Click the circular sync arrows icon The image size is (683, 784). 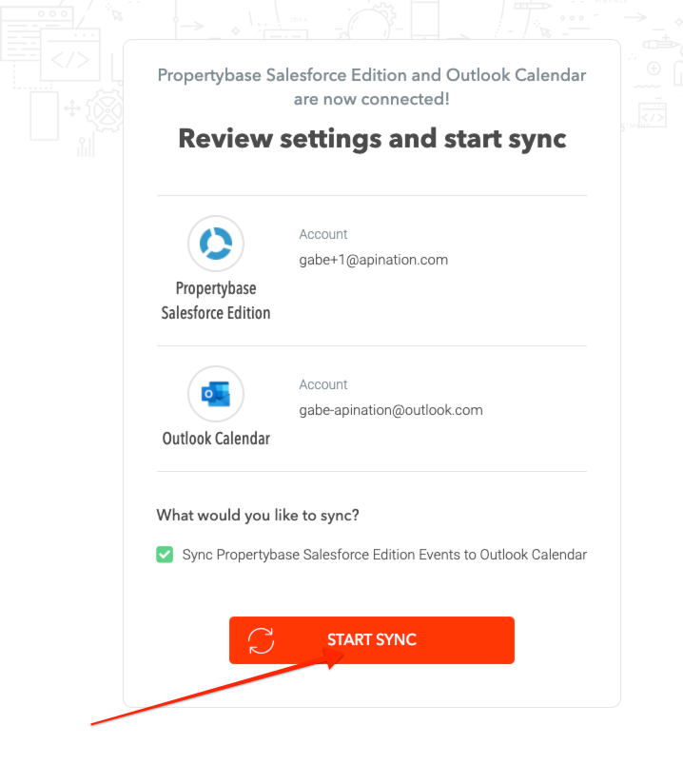pos(261,640)
